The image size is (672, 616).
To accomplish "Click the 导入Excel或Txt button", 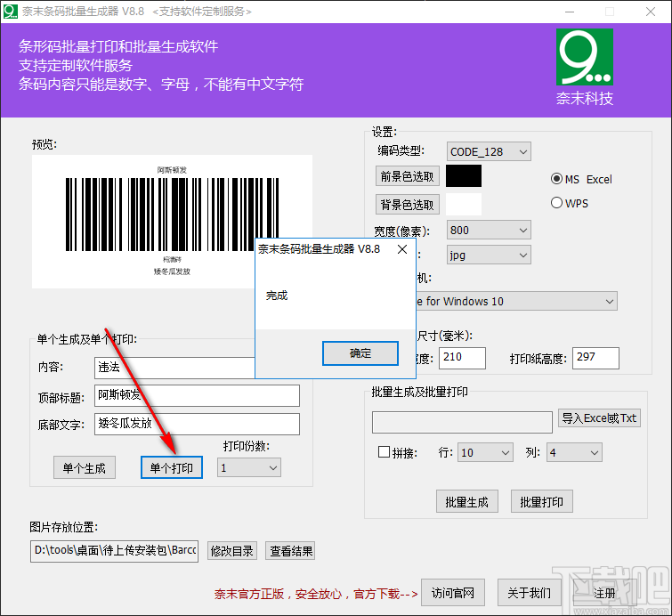I will point(599,418).
